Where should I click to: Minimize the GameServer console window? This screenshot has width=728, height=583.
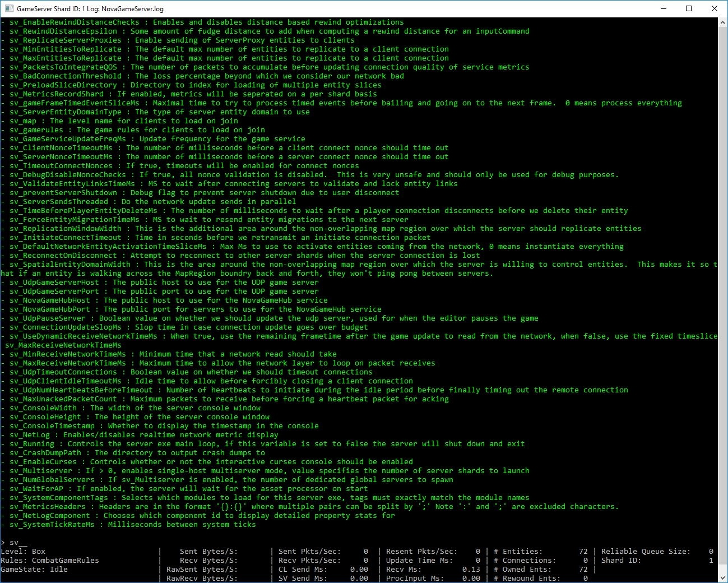coord(663,8)
